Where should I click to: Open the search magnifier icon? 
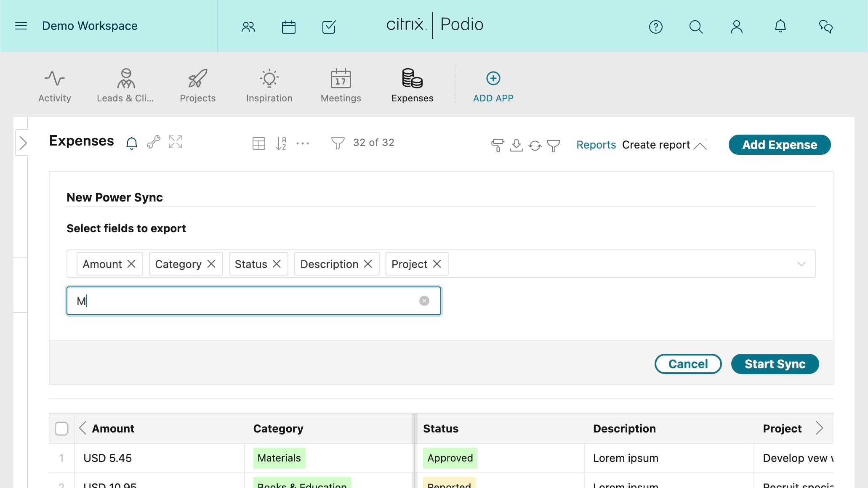pyautogui.click(x=696, y=27)
